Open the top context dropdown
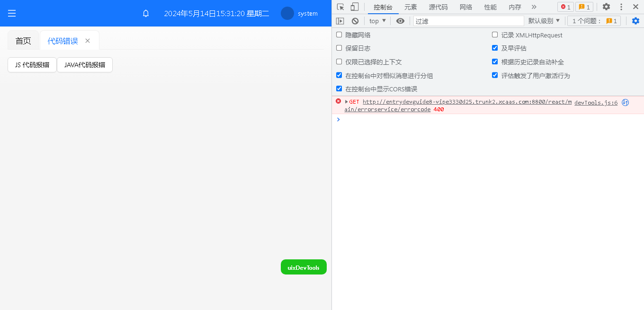Image resolution: width=644 pixels, height=310 pixels. pyautogui.click(x=377, y=21)
